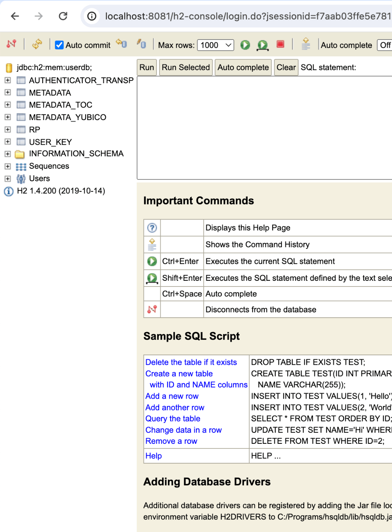
Task: Click the Auto complete button above the SQL box
Action: click(x=243, y=67)
